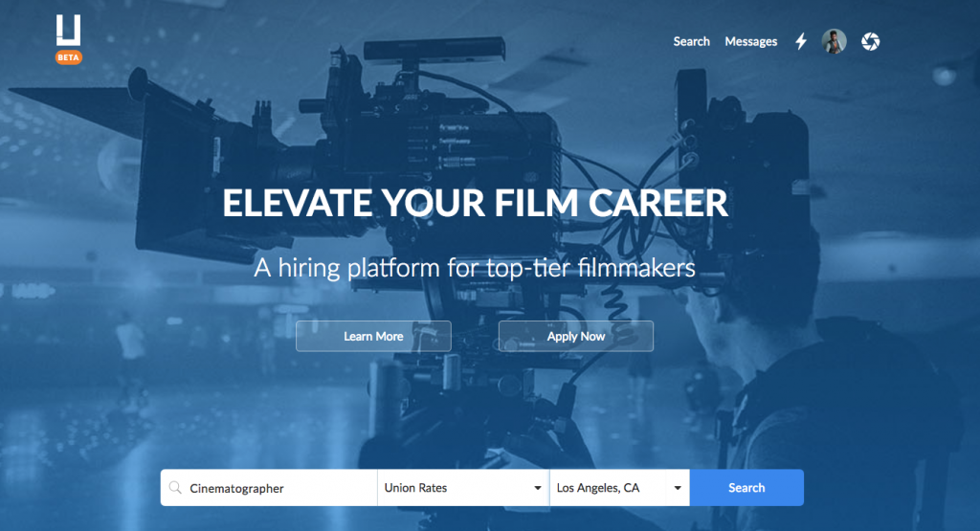Click the magnifying glass in search field

click(x=174, y=488)
